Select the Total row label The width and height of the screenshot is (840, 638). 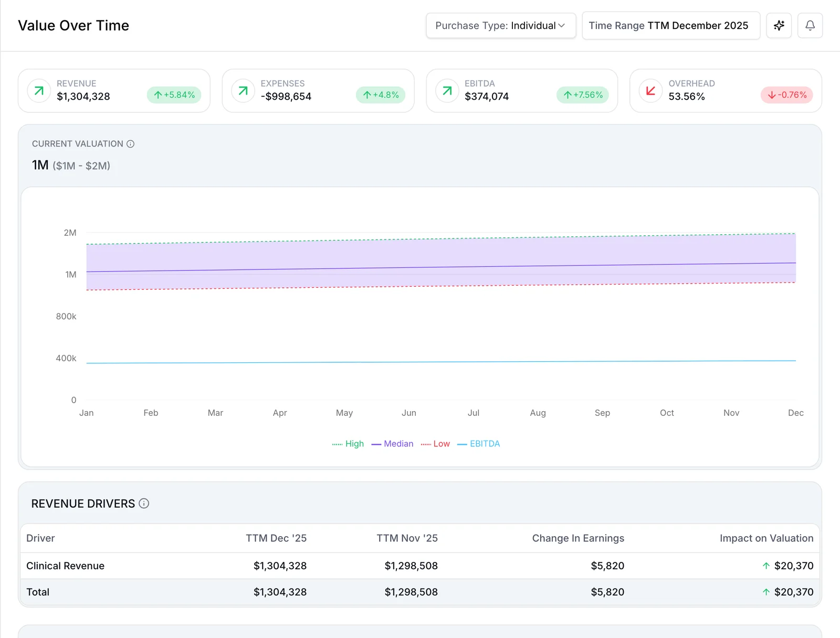click(38, 592)
